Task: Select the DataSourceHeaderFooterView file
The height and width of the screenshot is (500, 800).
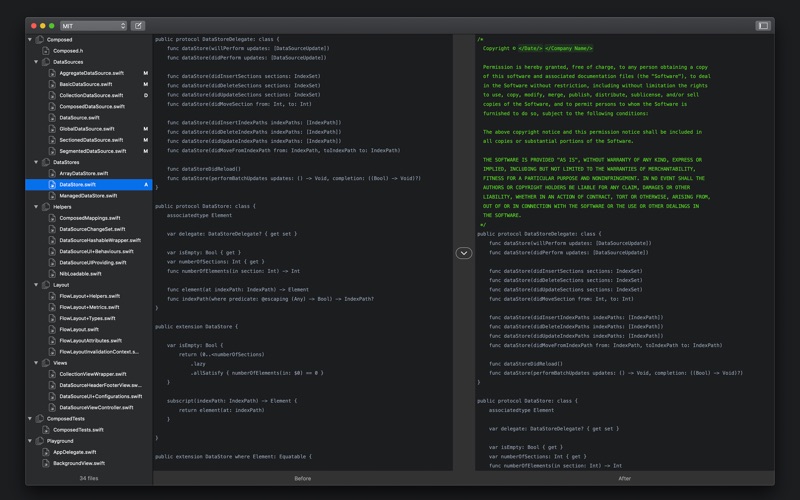Action: 89,385
